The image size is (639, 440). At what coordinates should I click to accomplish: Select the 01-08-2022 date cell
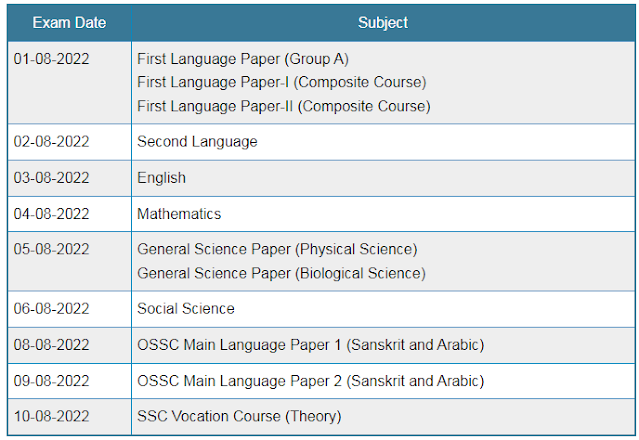point(69,83)
